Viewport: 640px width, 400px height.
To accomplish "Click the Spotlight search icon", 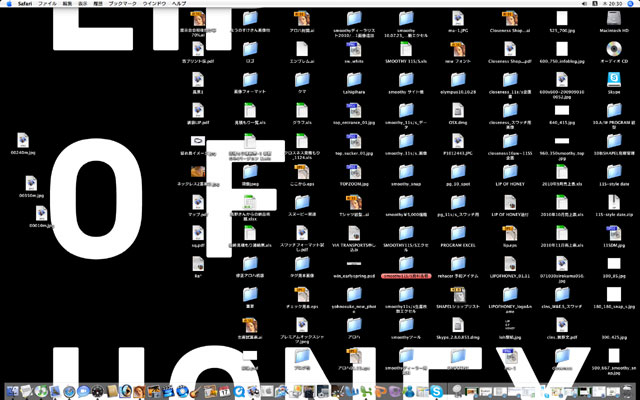I will pyautogui.click(x=631, y=5).
